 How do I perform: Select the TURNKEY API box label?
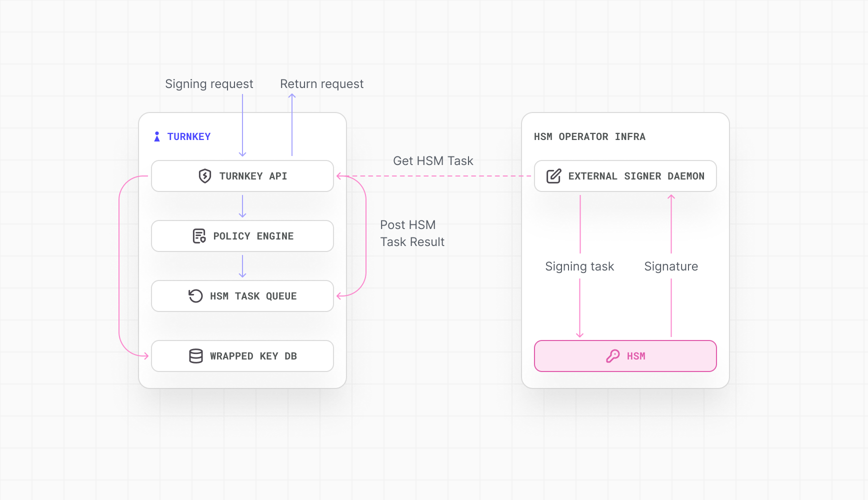(253, 176)
